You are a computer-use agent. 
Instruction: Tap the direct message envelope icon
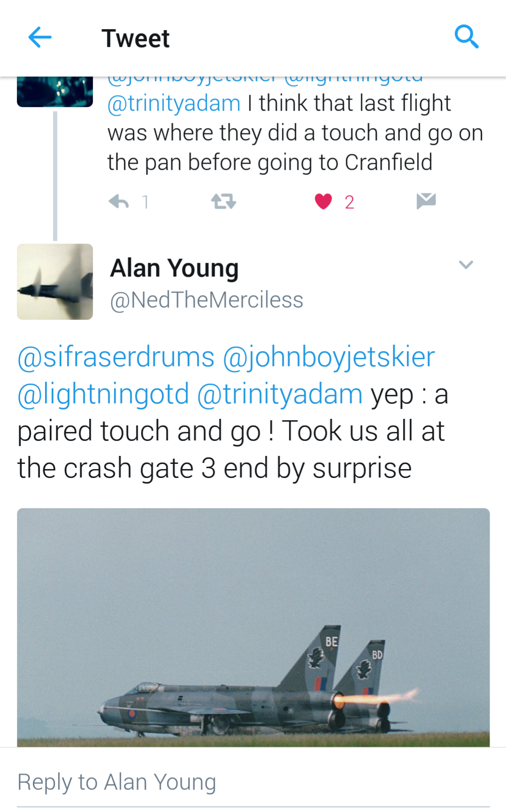point(426,201)
